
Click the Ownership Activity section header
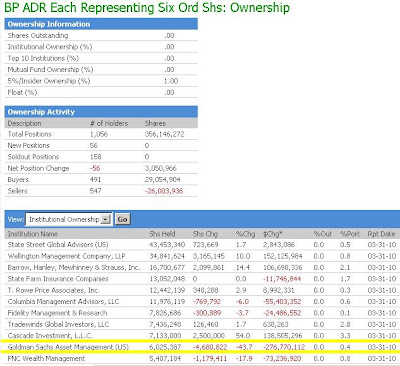pos(101,112)
